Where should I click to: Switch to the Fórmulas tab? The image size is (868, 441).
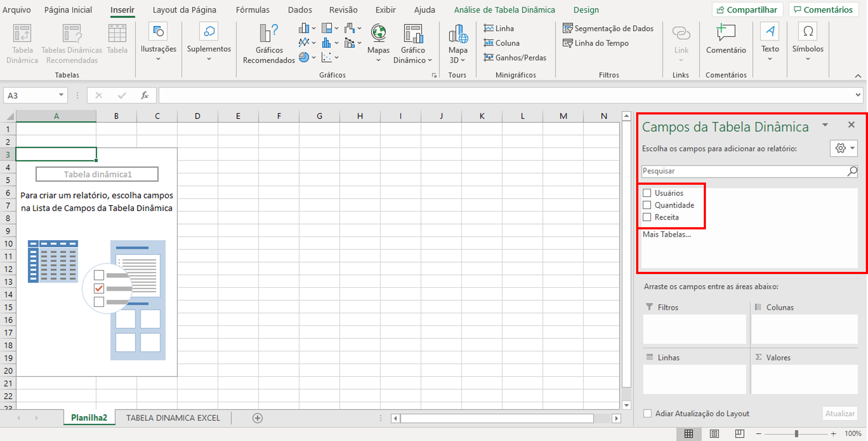tap(253, 10)
